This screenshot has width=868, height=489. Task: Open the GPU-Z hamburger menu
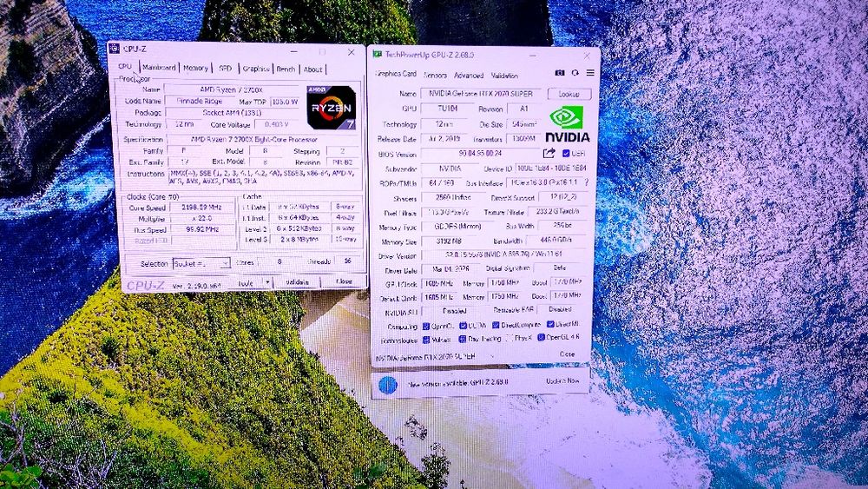[590, 73]
